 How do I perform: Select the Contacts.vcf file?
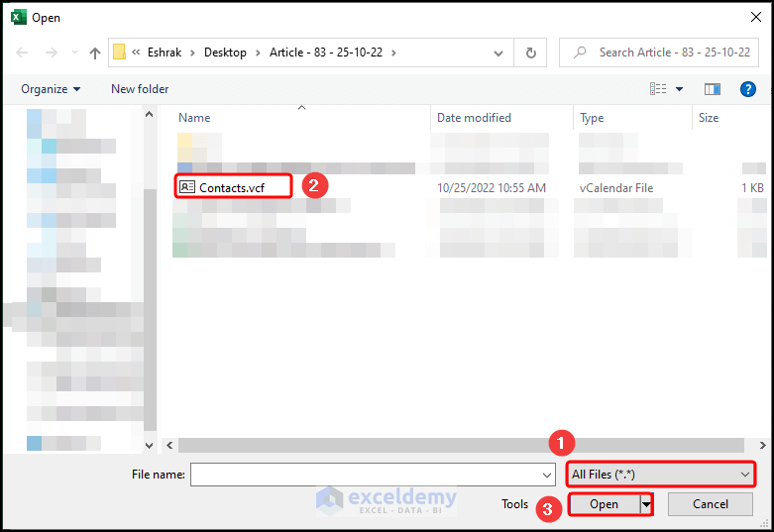232,188
